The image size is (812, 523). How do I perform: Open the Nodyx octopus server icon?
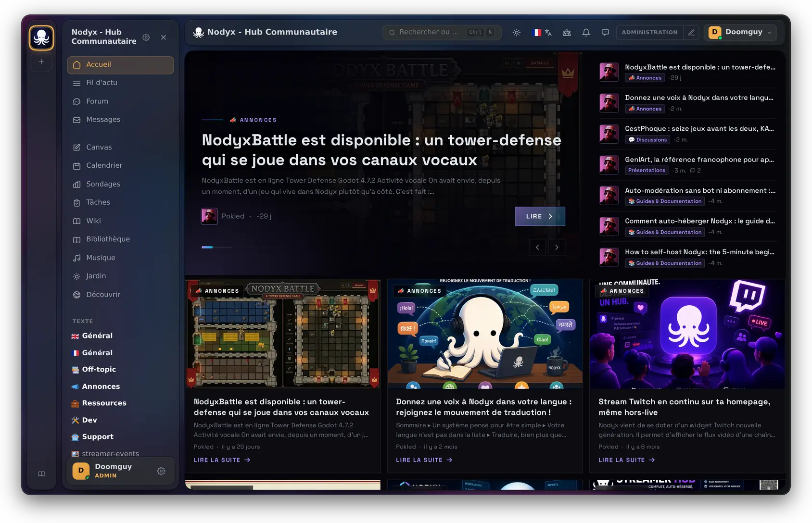pyautogui.click(x=41, y=37)
